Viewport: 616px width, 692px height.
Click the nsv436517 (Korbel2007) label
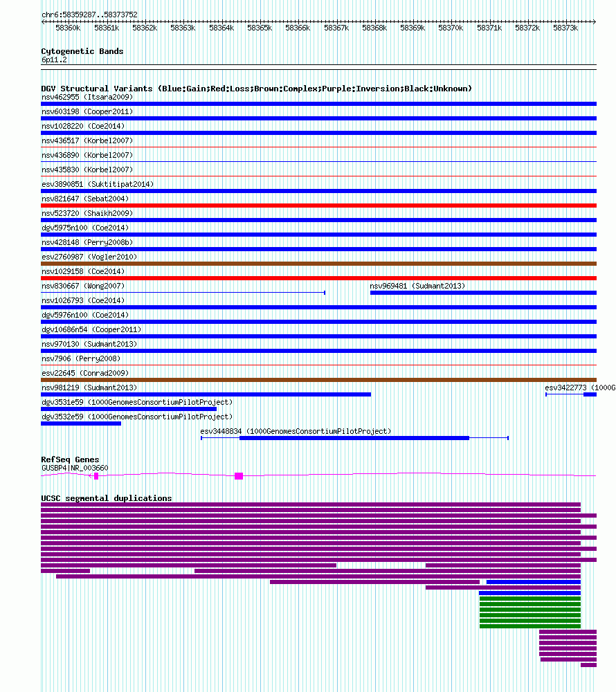coord(87,140)
